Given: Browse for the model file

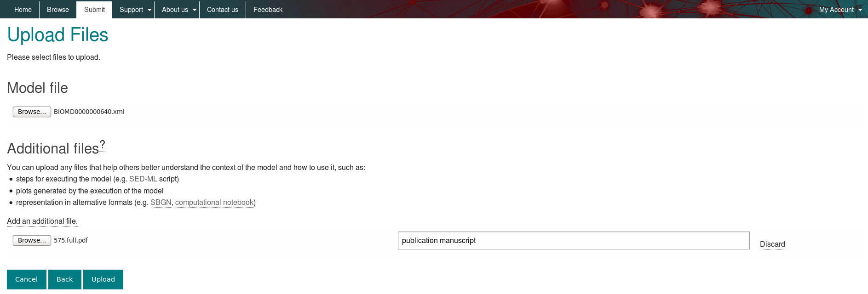Looking at the screenshot, I should coord(32,112).
